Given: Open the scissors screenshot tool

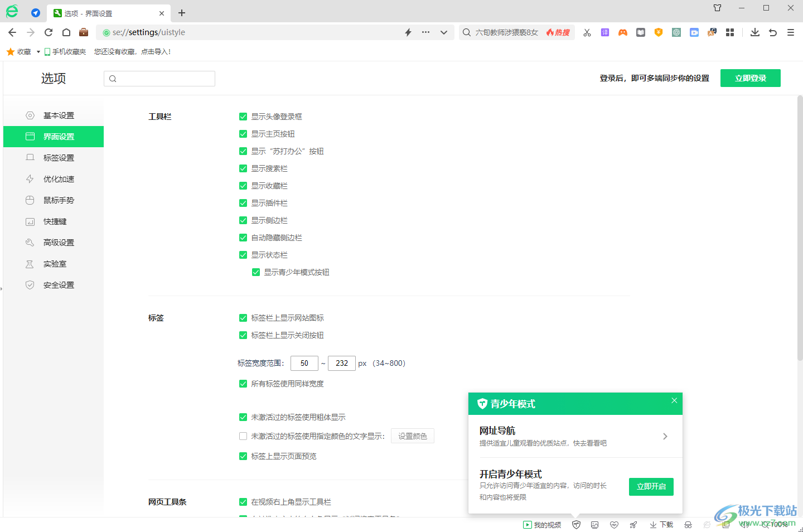Looking at the screenshot, I should pos(587,32).
